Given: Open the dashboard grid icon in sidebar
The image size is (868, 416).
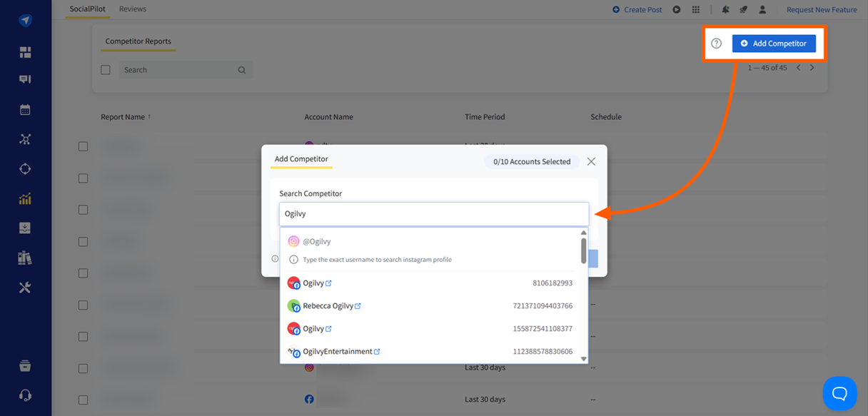Looking at the screenshot, I should click(x=25, y=52).
